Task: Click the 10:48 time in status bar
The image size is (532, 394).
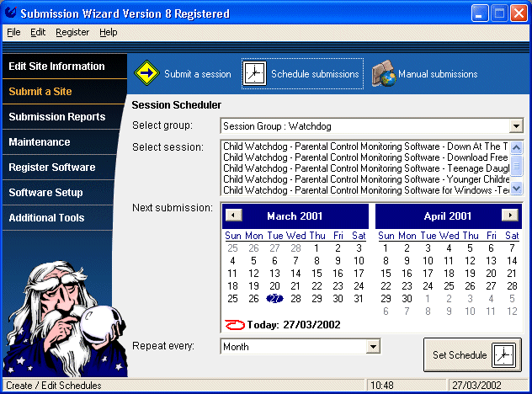Action: pyautogui.click(x=381, y=386)
